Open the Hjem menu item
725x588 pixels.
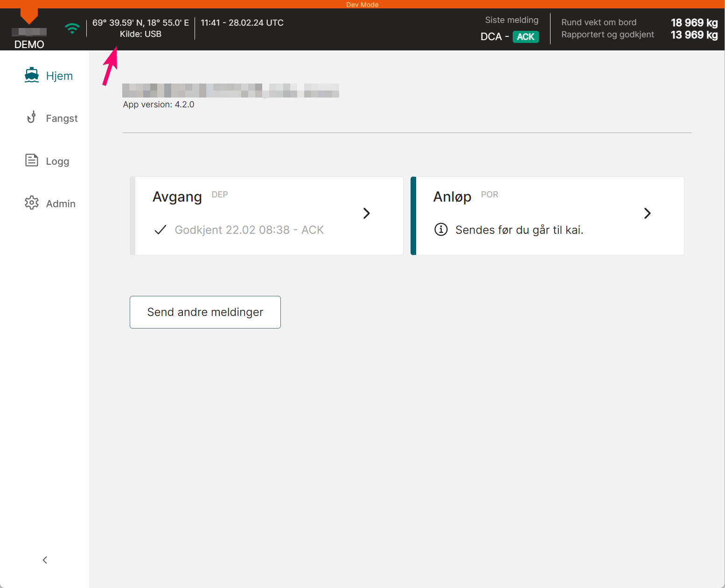[49, 76]
